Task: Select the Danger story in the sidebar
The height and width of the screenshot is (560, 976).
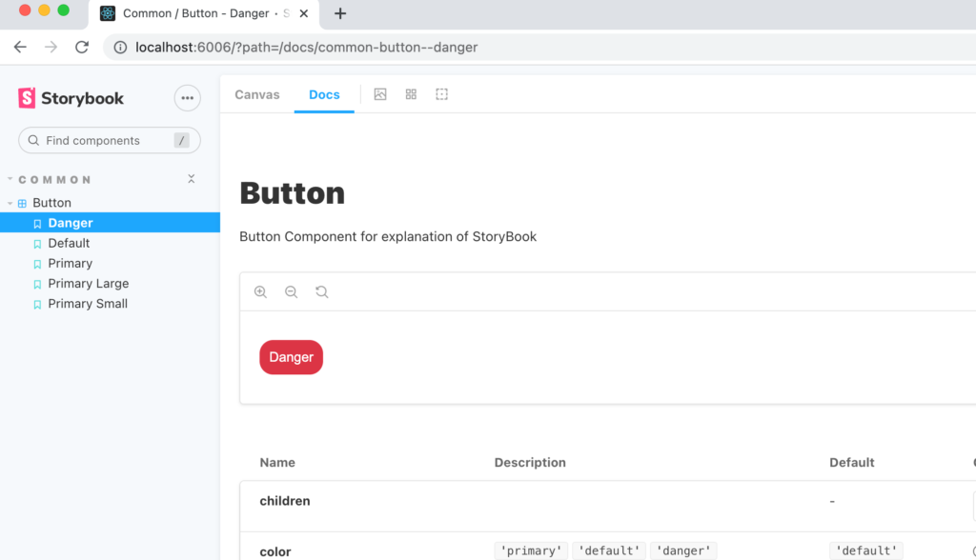Action: [70, 222]
